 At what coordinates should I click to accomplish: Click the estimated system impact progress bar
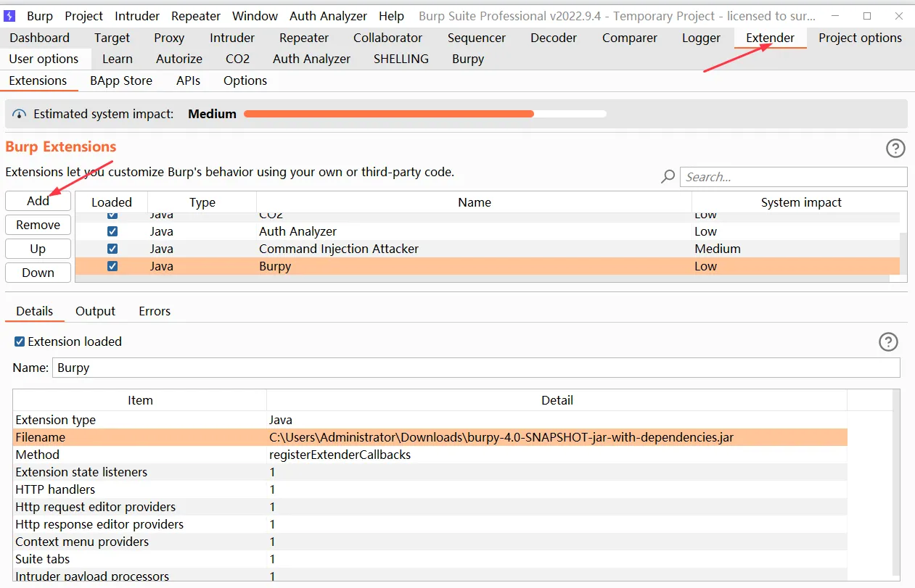coord(424,114)
